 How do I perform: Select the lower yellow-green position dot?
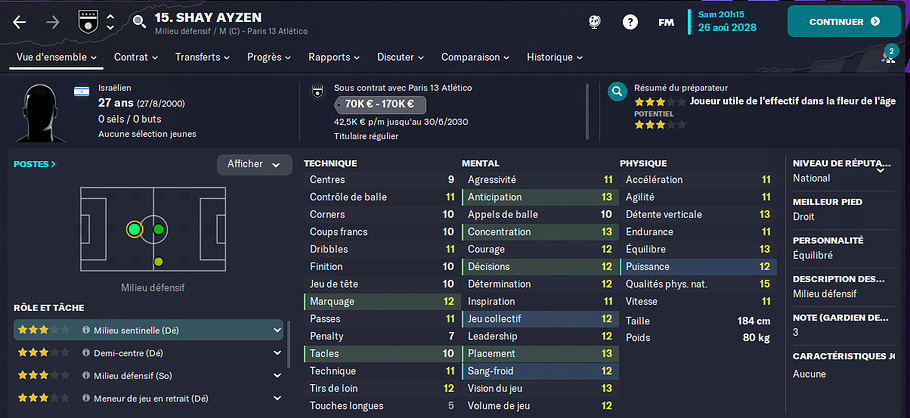point(158,262)
